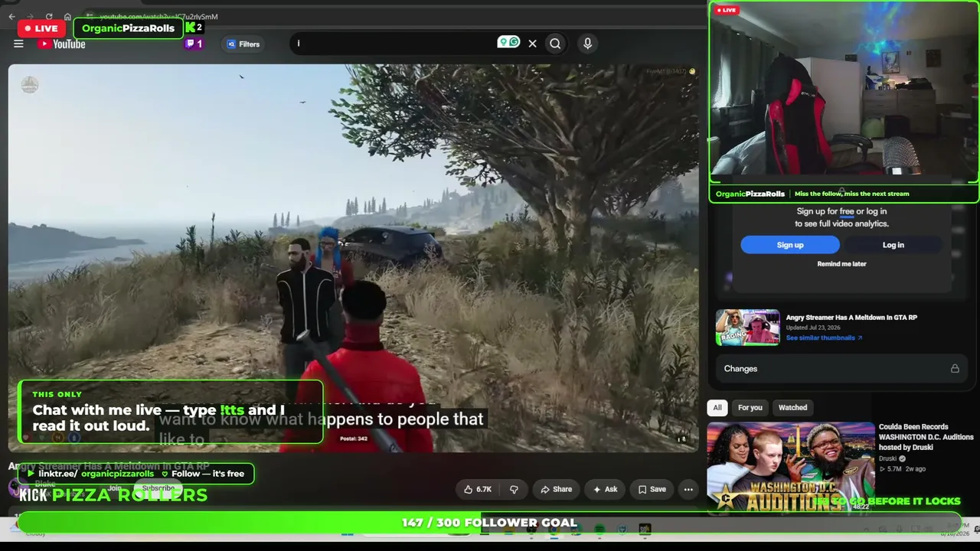Click the Kick viewer count badge
Screen dimensions: 980x551
(x=194, y=28)
